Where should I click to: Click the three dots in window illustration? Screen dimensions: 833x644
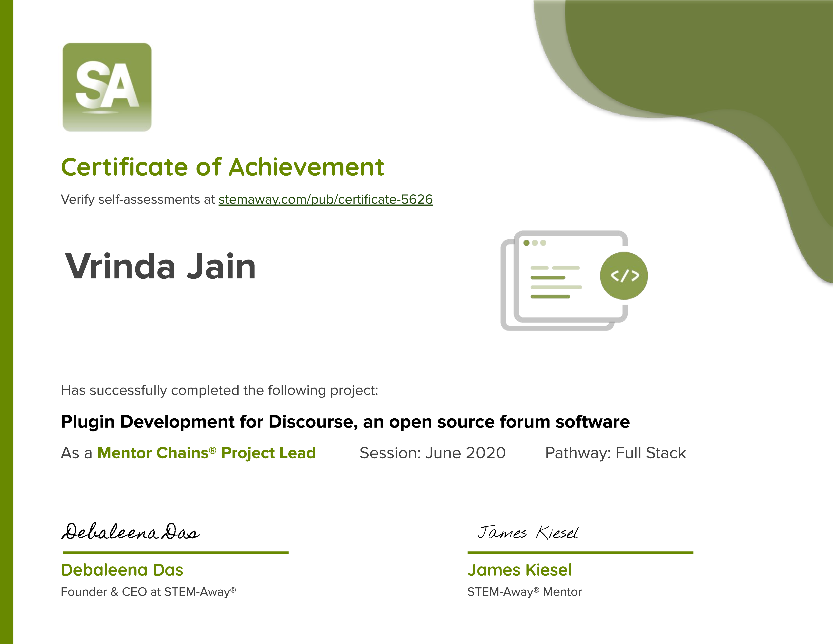(535, 243)
